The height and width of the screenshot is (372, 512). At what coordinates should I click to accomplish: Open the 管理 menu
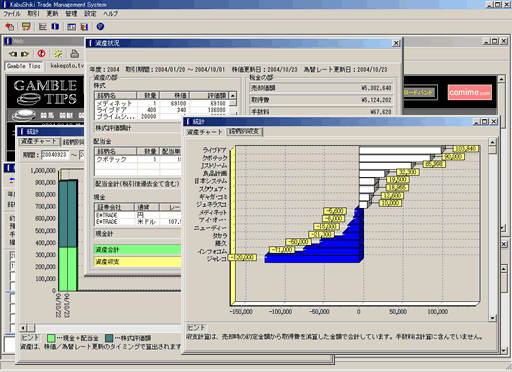tap(71, 14)
